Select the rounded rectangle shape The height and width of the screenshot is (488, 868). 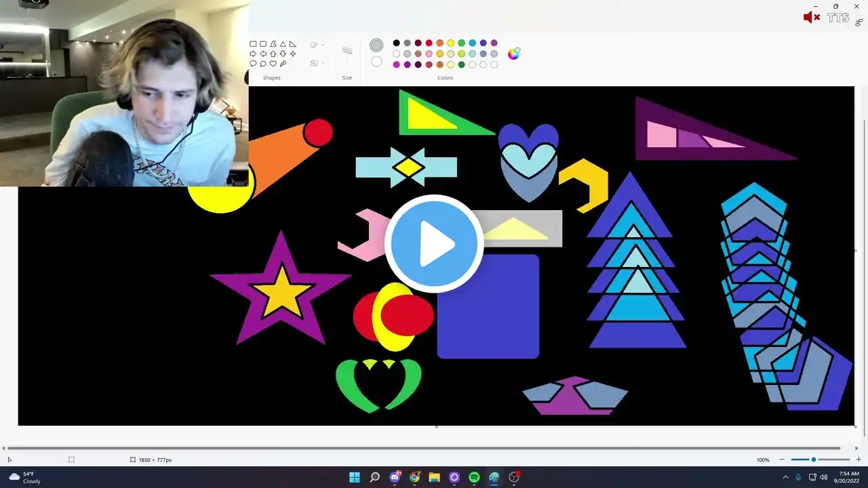pyautogui.click(x=263, y=44)
